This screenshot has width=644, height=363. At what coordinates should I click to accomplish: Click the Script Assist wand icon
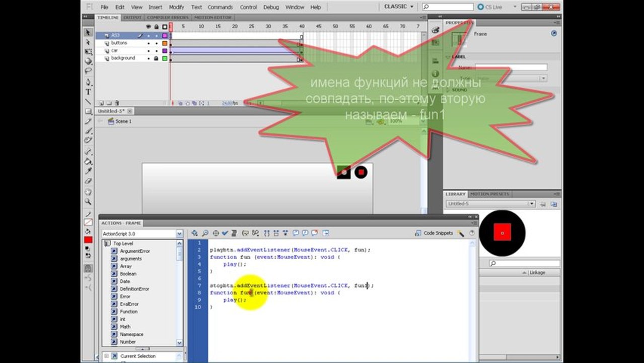pos(461,233)
